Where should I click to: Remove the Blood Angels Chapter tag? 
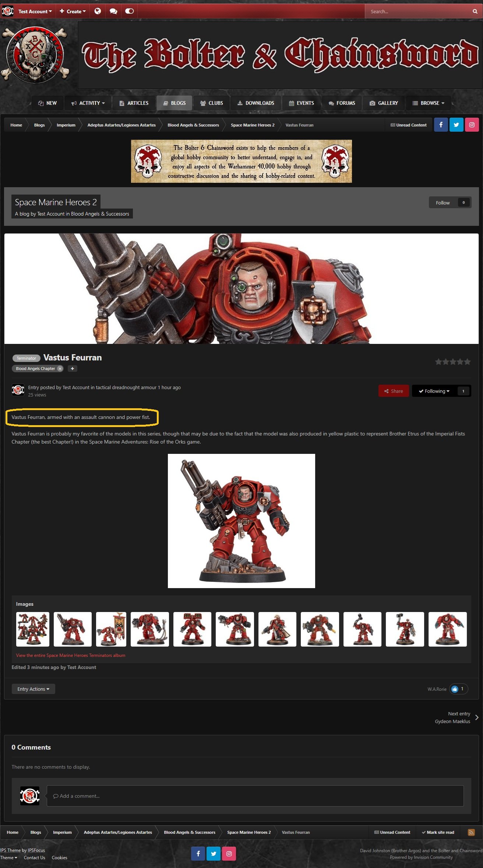point(60,369)
